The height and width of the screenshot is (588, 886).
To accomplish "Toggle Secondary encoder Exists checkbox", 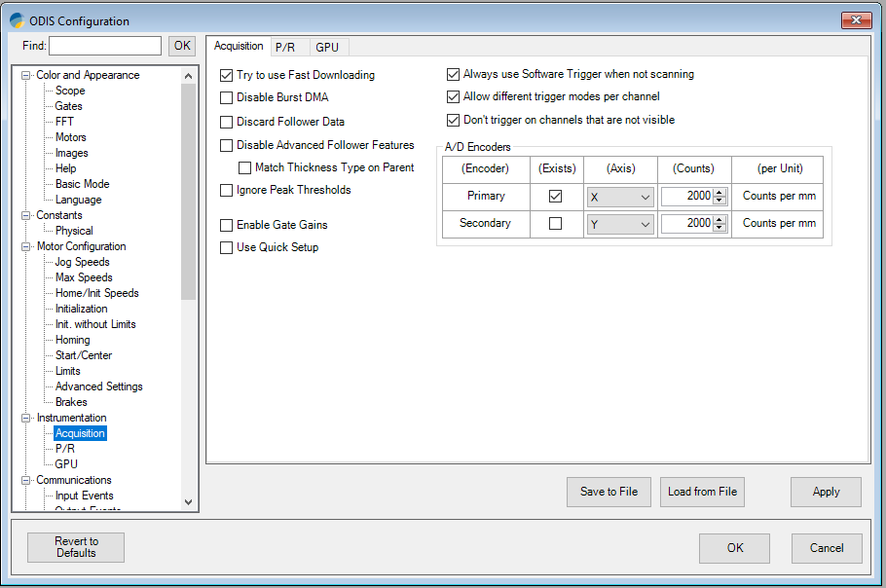I will point(555,224).
